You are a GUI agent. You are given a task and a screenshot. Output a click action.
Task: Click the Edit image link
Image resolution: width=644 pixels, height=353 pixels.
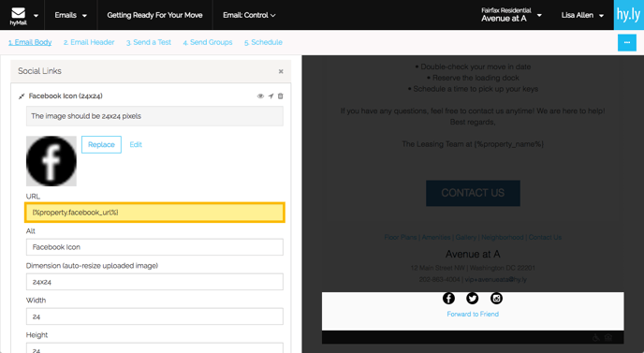coord(136,144)
